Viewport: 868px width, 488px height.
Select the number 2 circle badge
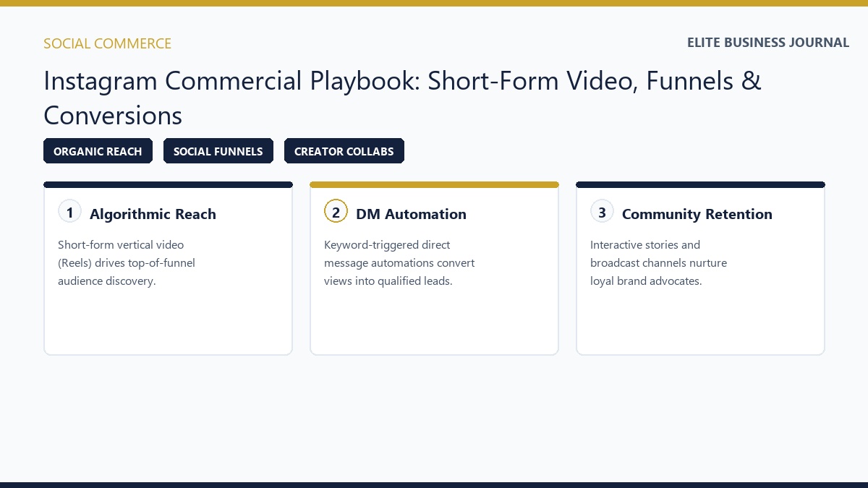[336, 212]
